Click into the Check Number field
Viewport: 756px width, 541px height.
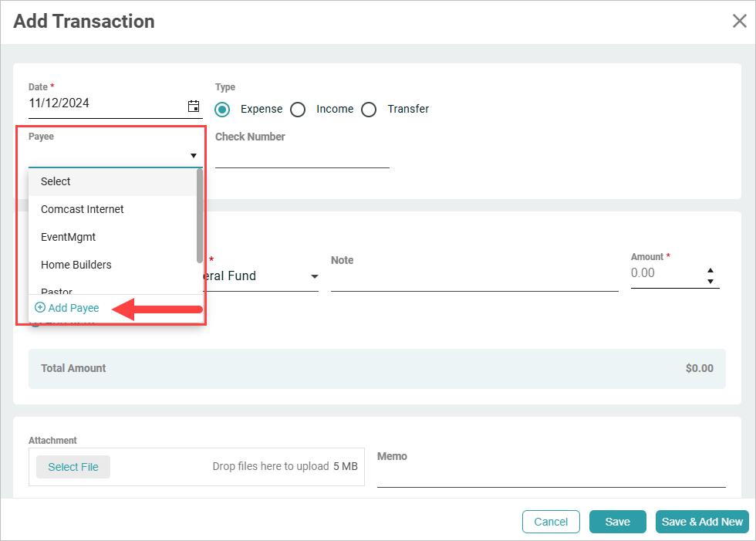[x=302, y=157]
